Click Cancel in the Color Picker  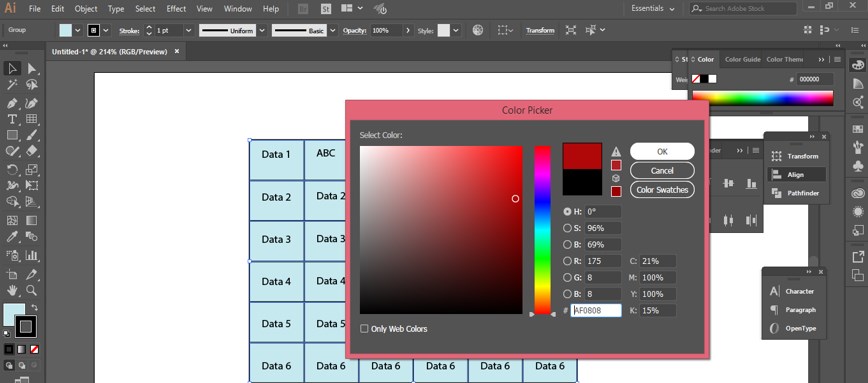(x=662, y=170)
